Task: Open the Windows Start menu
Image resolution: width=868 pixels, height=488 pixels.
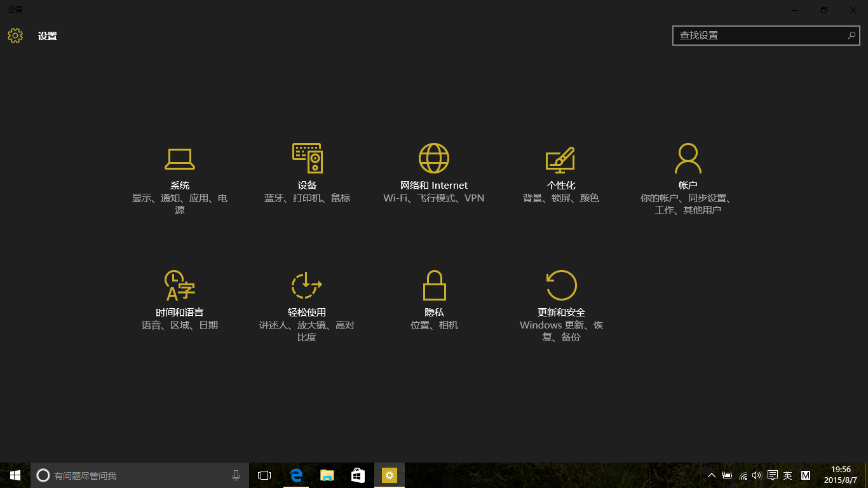Action: pyautogui.click(x=15, y=475)
